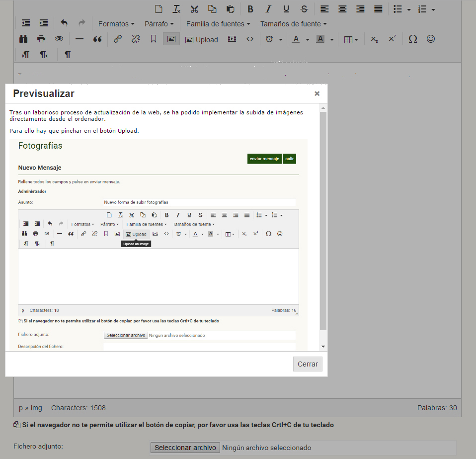Apply background color highlight
476x459 pixels.
pyautogui.click(x=320, y=39)
